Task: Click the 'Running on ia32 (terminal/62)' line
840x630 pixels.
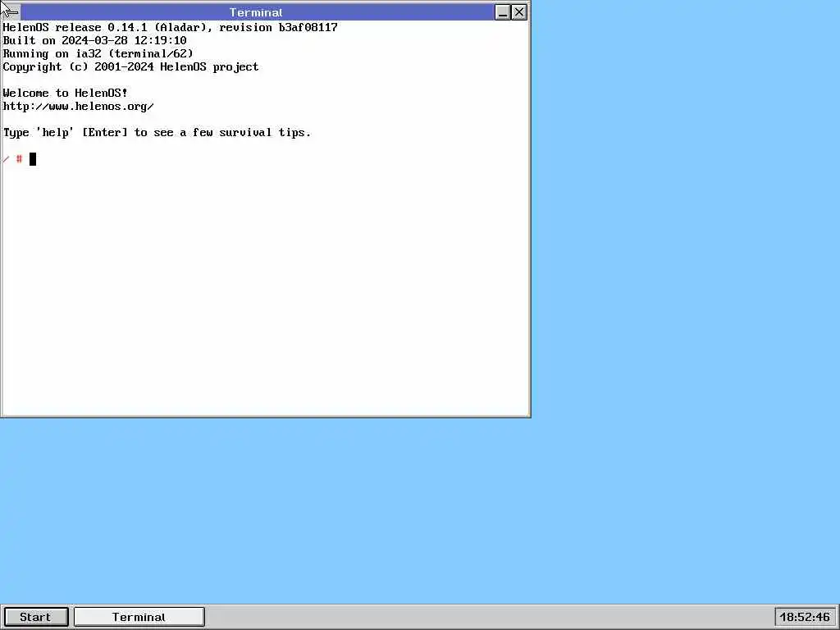Action: (x=98, y=53)
